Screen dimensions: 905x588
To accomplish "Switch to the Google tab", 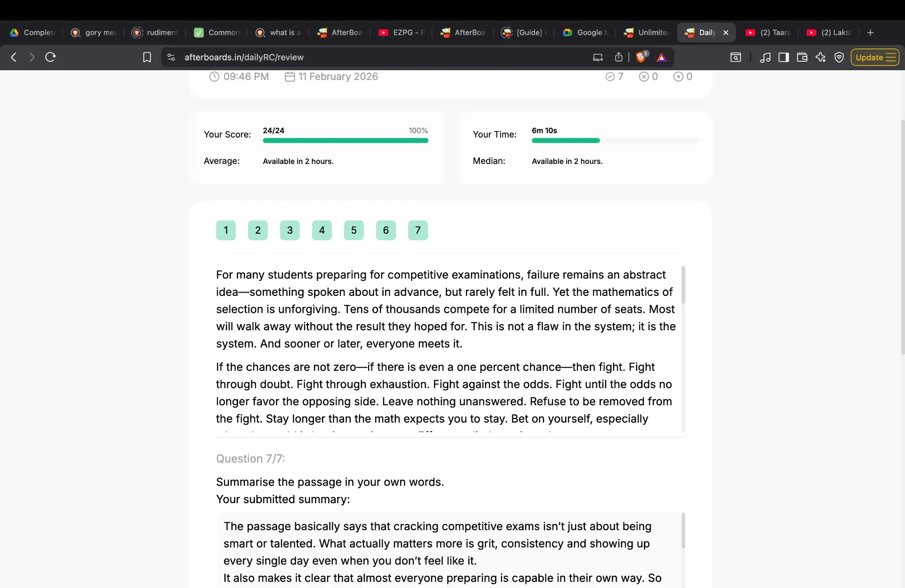I will tap(585, 33).
